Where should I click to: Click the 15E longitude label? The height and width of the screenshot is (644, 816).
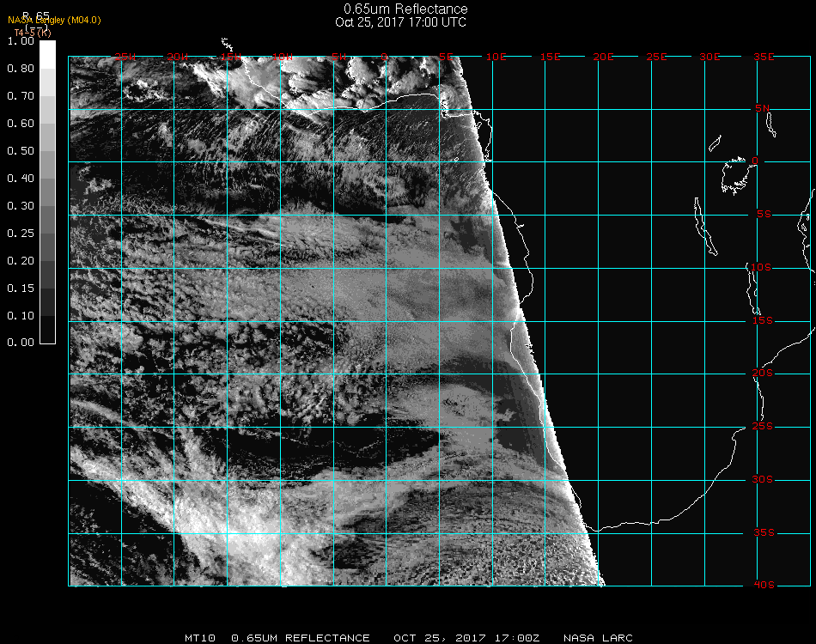tap(550, 57)
